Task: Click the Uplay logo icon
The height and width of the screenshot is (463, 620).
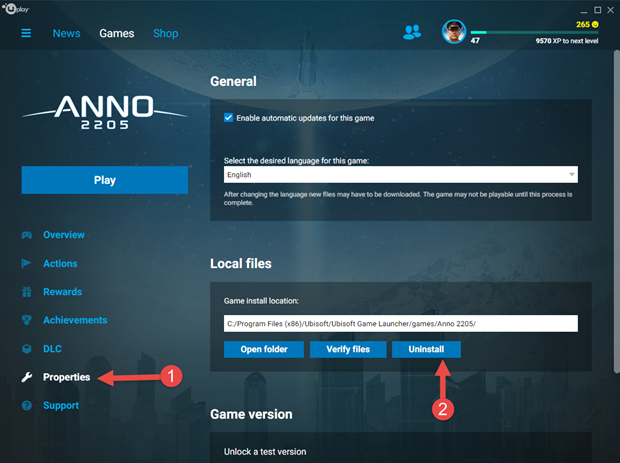Action: click(x=15, y=8)
